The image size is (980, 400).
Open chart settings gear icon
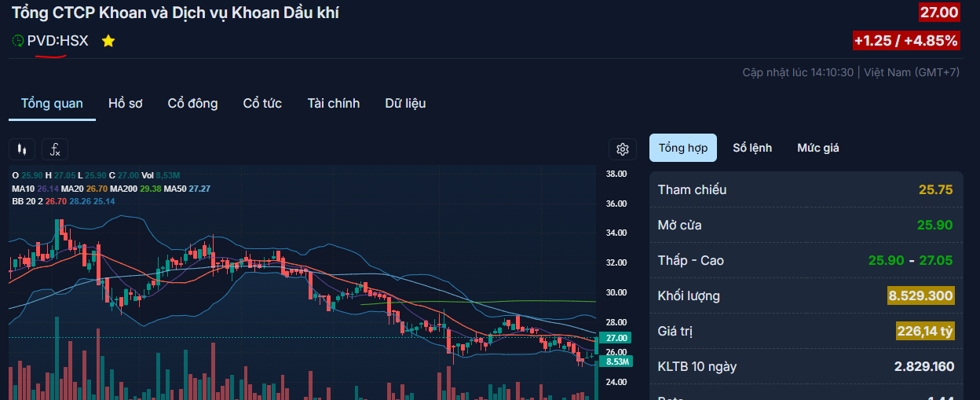pos(623,149)
